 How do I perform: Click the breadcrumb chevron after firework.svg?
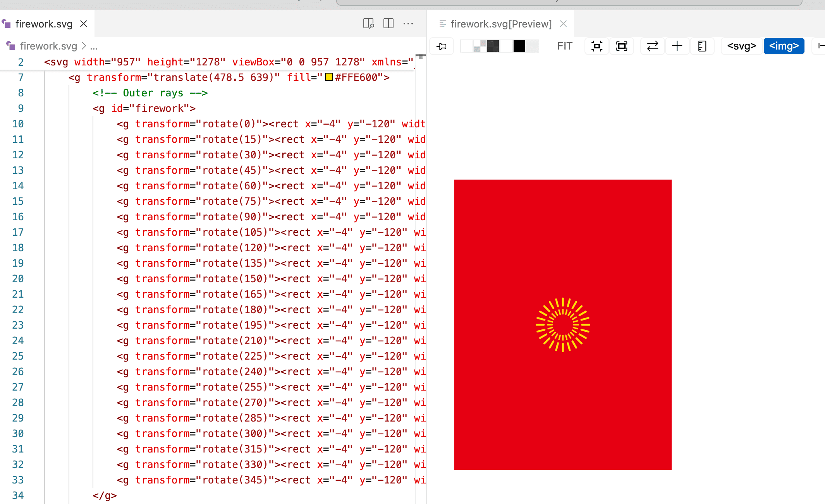[84, 46]
